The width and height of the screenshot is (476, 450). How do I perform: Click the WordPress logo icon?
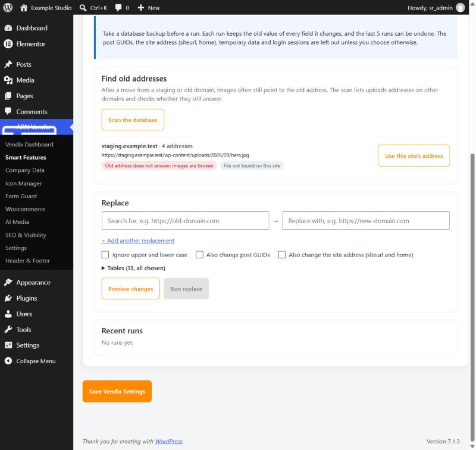click(8, 7)
